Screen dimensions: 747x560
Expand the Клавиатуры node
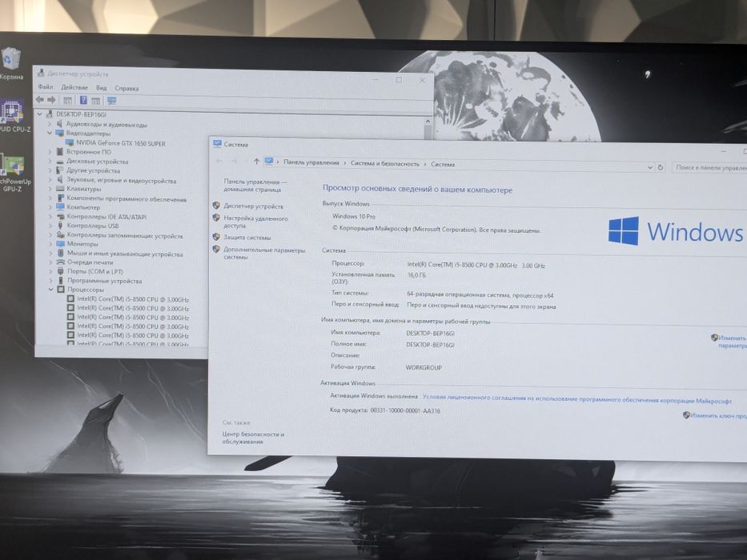pos(50,189)
